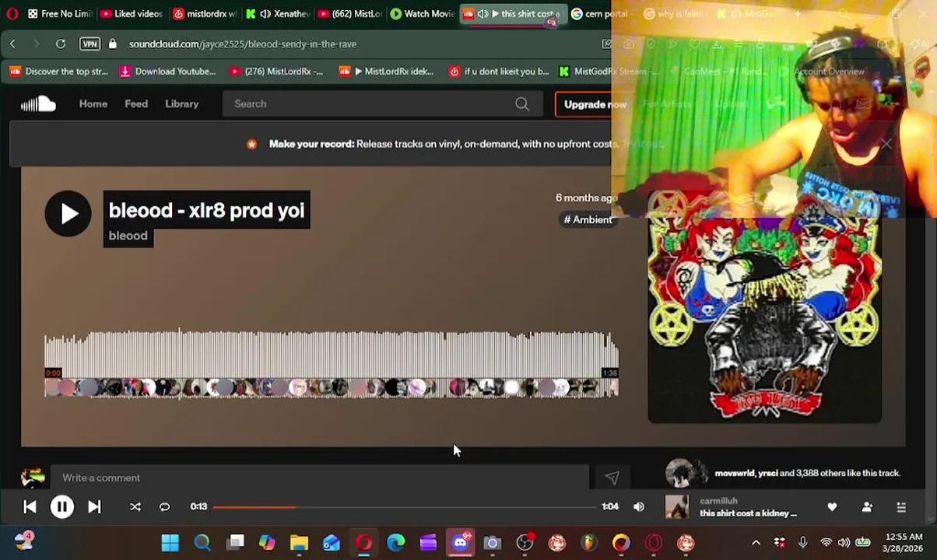The width and height of the screenshot is (937, 560).
Task: Go back with browser back arrow
Action: coord(12,44)
